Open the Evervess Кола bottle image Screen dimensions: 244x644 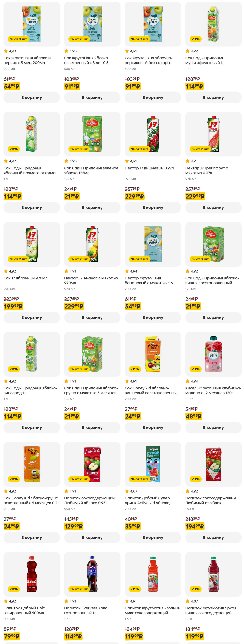point(92,574)
